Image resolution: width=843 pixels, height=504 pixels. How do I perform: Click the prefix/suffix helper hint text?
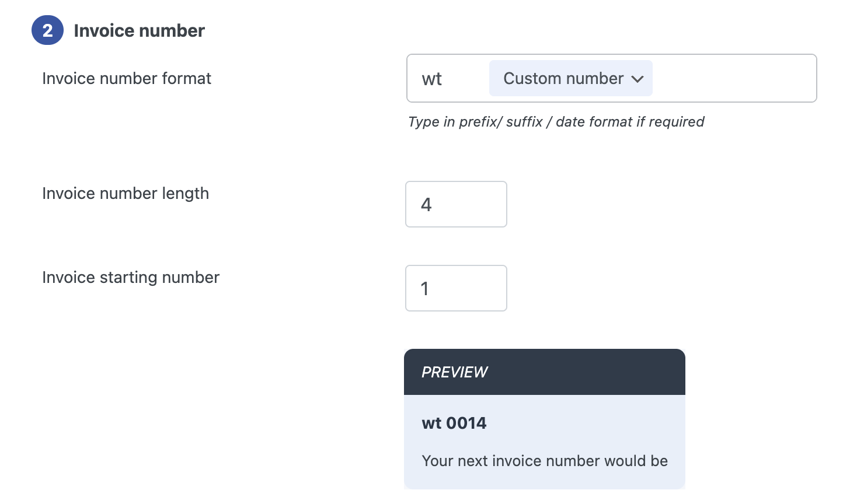click(x=556, y=121)
